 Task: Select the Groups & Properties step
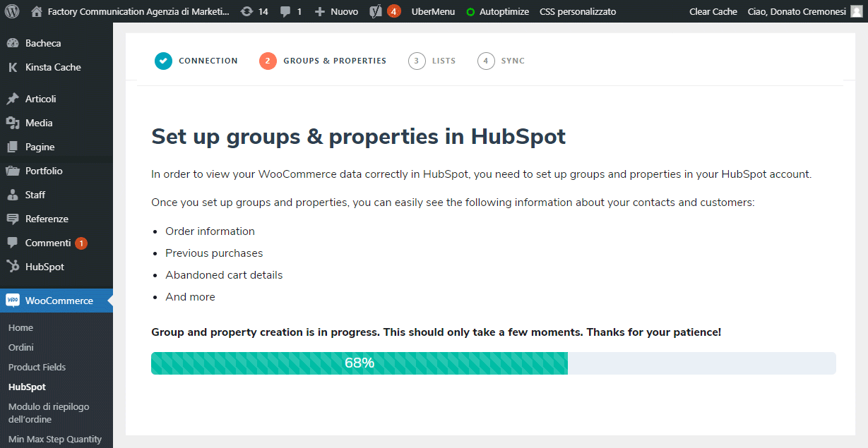point(323,61)
